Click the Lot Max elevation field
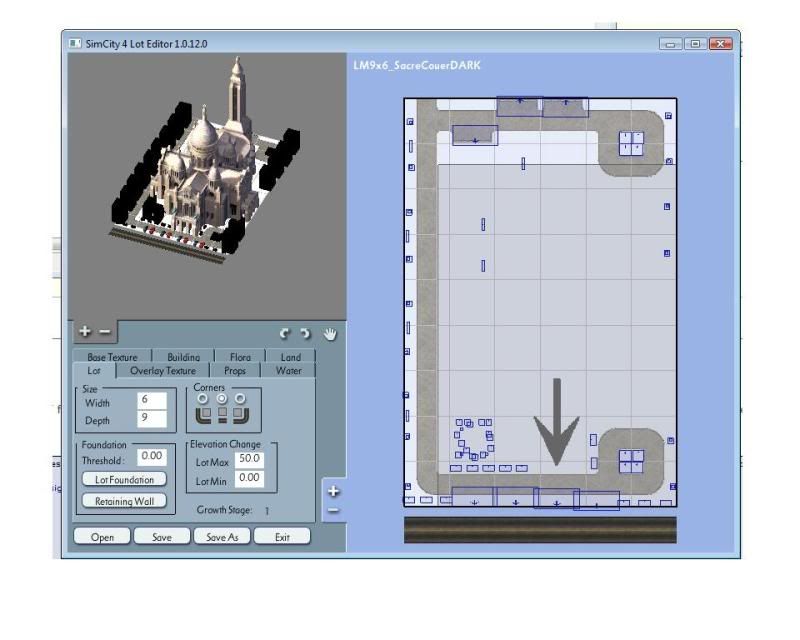 point(249,459)
